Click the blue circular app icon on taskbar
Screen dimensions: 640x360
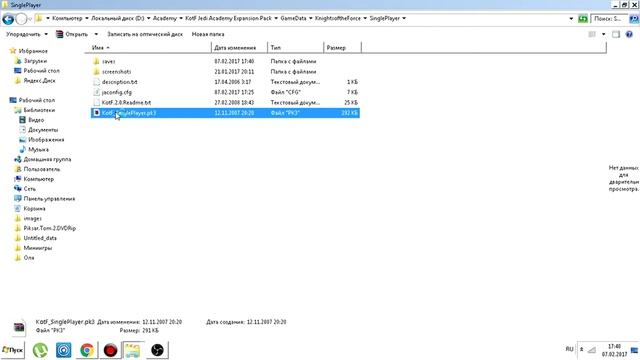63,350
